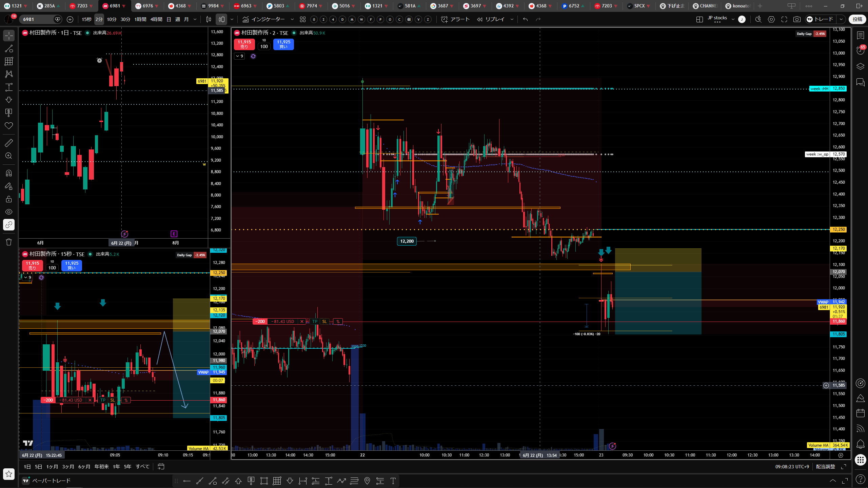Screen dimensions: 868x488
Task: Expand the timeframe interval dropdown arrow
Action: click(x=195, y=19)
